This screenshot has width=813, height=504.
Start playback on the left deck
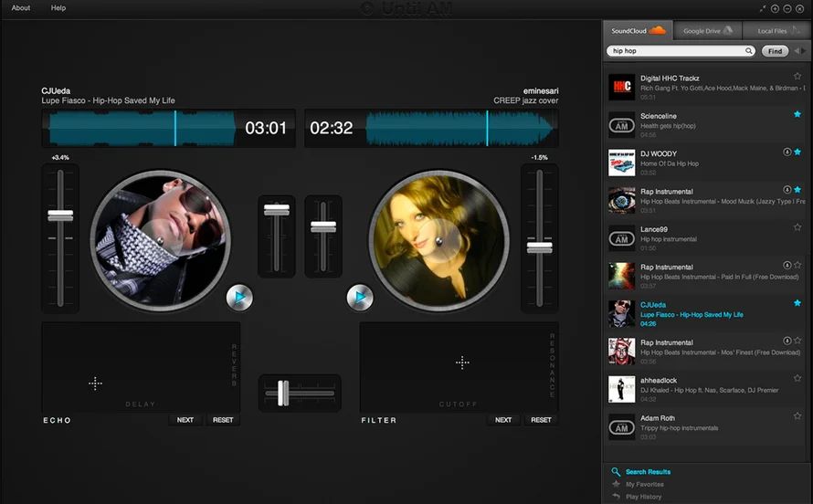[x=239, y=298]
